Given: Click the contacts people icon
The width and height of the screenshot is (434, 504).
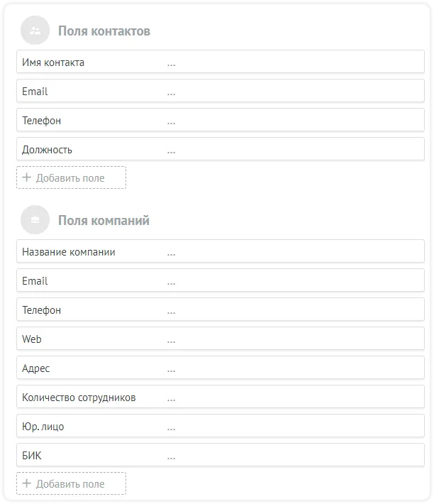Looking at the screenshot, I should pyautogui.click(x=35, y=31).
